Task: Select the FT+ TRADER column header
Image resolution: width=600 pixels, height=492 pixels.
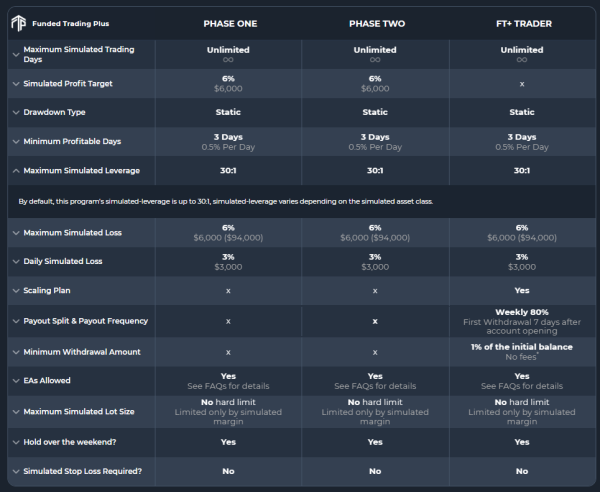Action: (524, 24)
